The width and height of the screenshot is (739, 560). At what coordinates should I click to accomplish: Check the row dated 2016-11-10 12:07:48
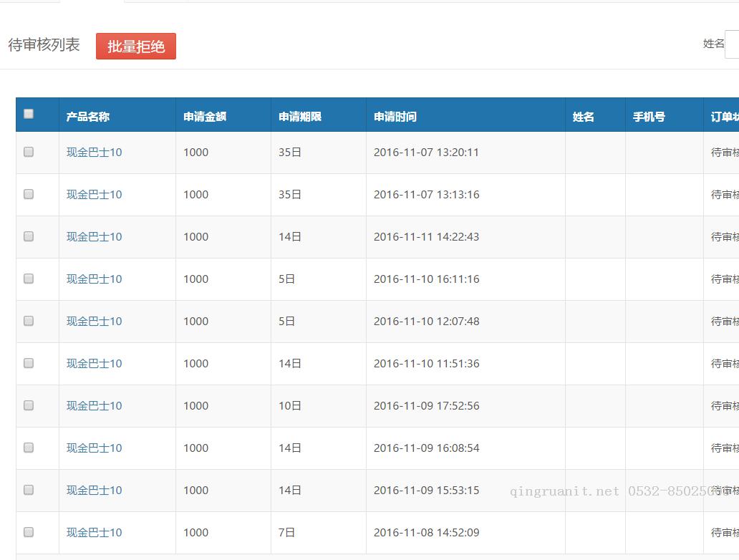point(29,321)
